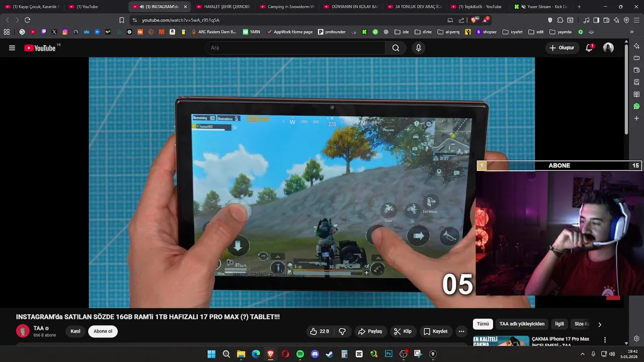Open the Brave Shields lion icon
The height and width of the screenshot is (362, 644).
coord(474,20)
